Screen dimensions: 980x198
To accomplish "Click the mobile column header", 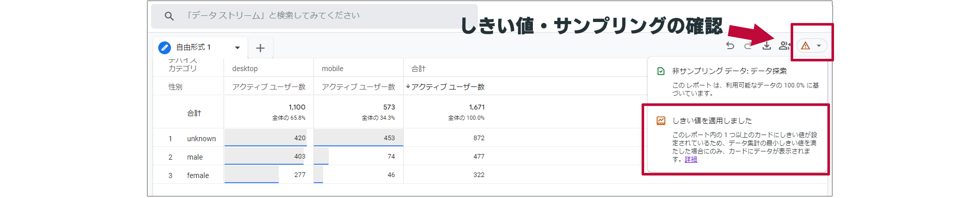I will pos(332,69).
